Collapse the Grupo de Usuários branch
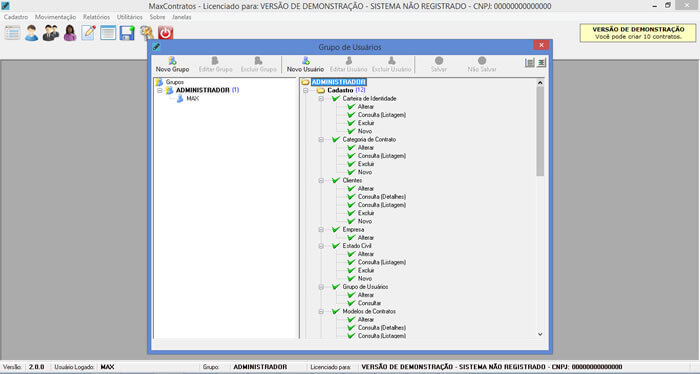The width and height of the screenshot is (700, 374). [321, 287]
